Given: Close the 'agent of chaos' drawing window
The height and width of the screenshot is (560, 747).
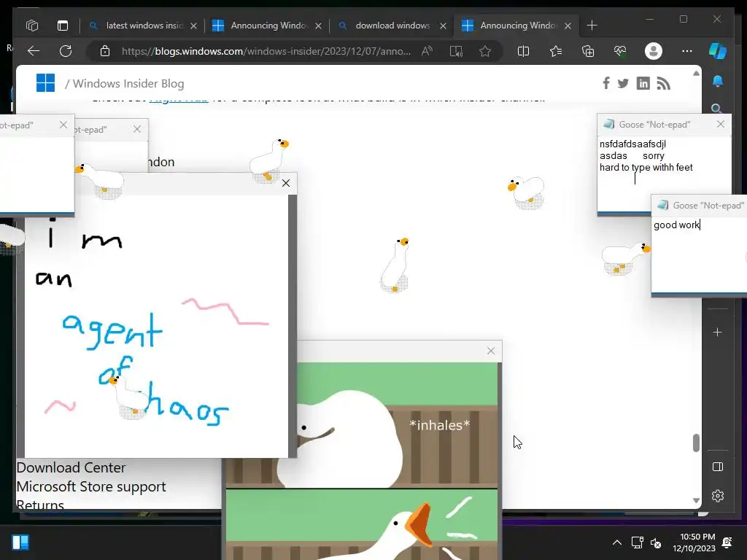Looking at the screenshot, I should click(x=286, y=183).
